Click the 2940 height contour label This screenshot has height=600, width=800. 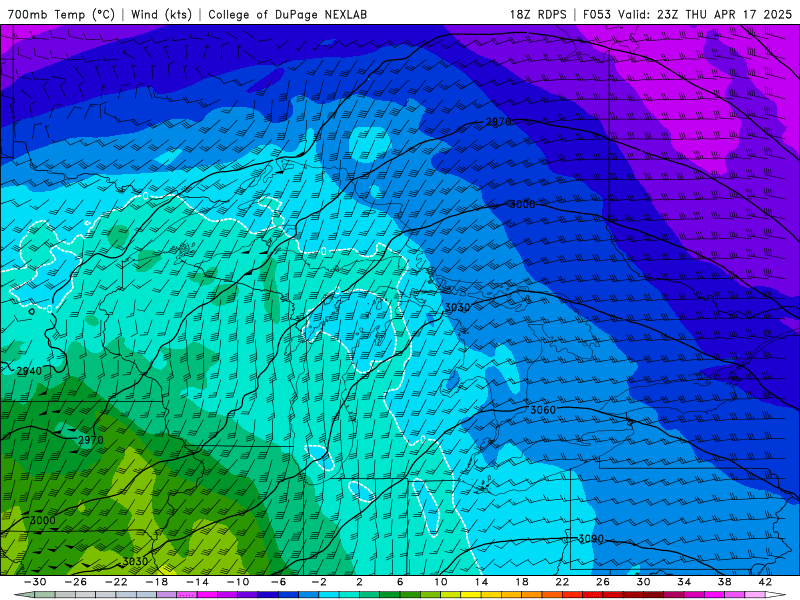click(x=29, y=371)
